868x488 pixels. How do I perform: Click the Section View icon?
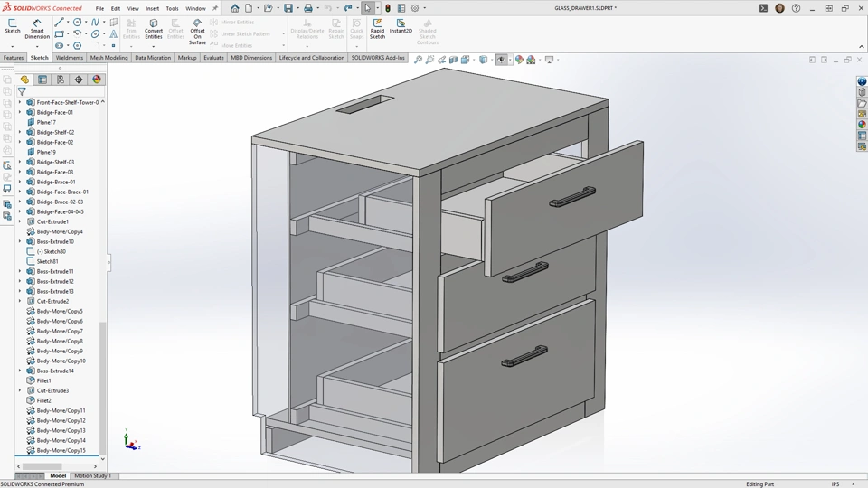[453, 60]
